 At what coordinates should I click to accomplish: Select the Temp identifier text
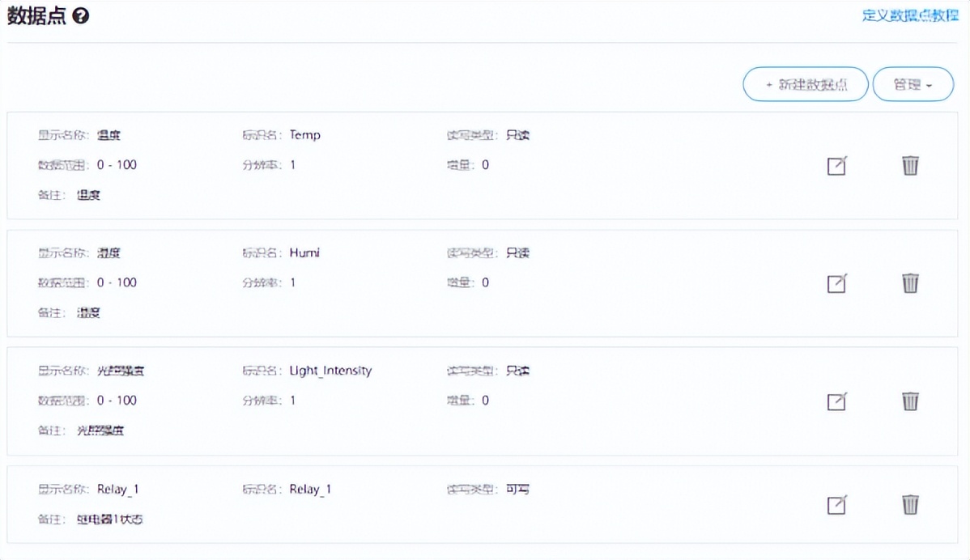(304, 135)
